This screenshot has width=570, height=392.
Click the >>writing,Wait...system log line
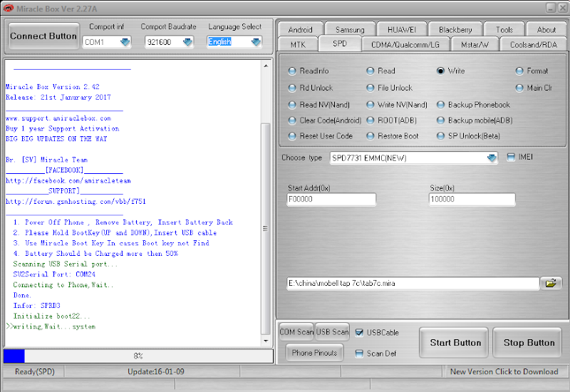[x=51, y=326]
